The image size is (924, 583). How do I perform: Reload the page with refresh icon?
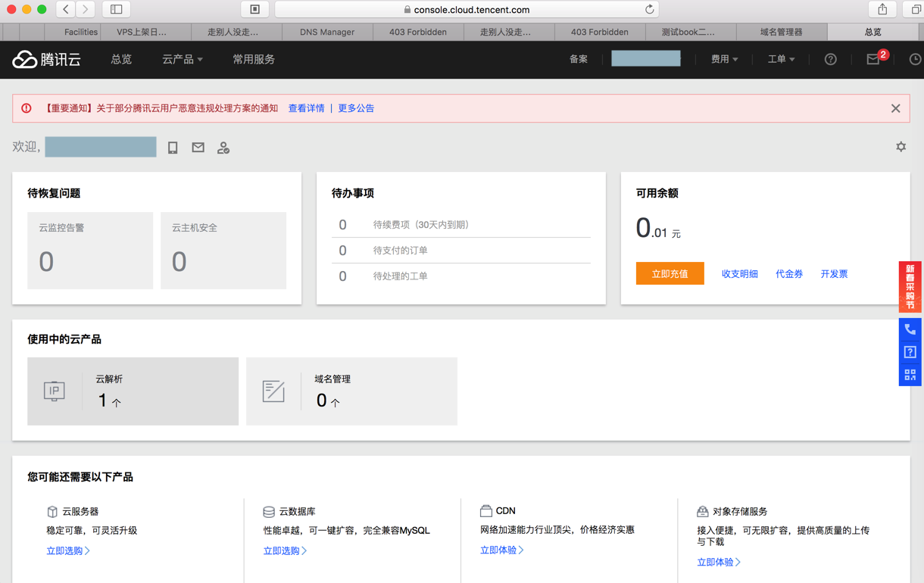(x=649, y=10)
